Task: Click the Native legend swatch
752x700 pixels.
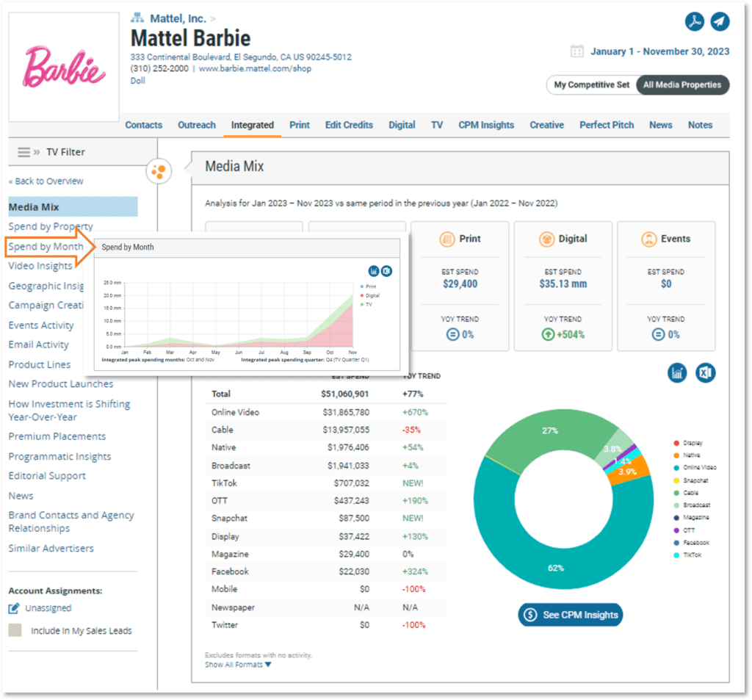Action: (676, 455)
